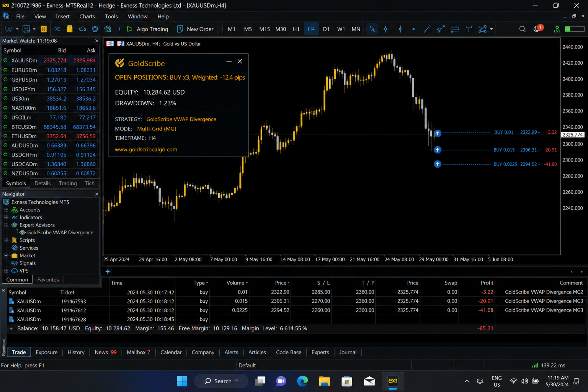
Task: Click the Windows Start button
Action: pyautogui.click(x=182, y=381)
